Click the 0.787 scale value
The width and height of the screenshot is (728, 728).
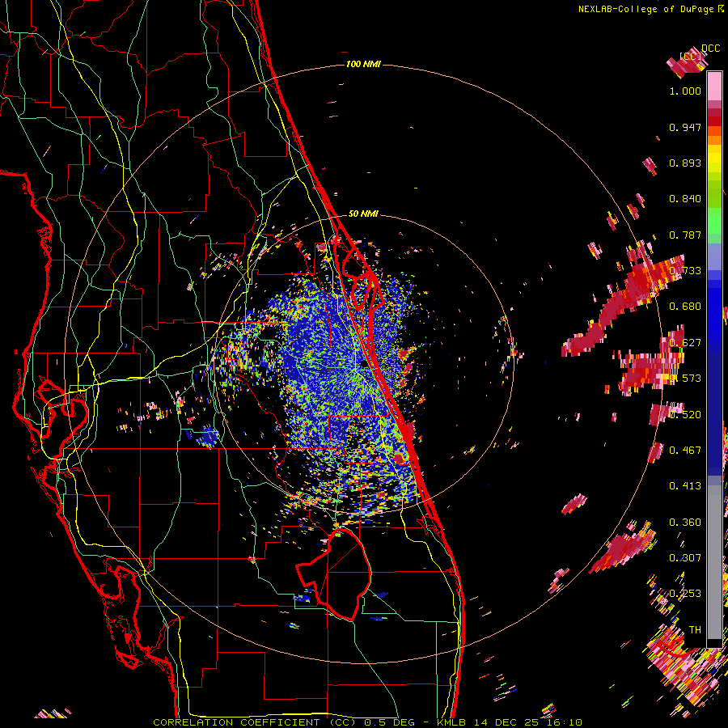[x=685, y=235]
